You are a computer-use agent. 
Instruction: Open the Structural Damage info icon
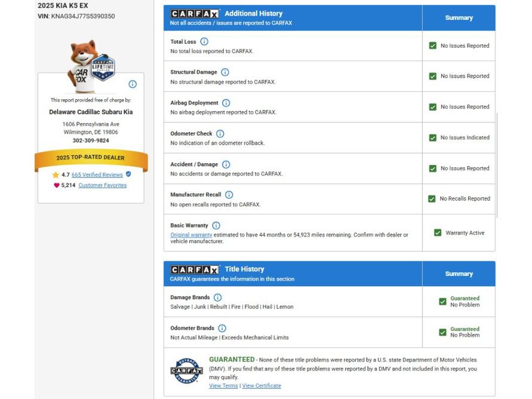pos(225,72)
